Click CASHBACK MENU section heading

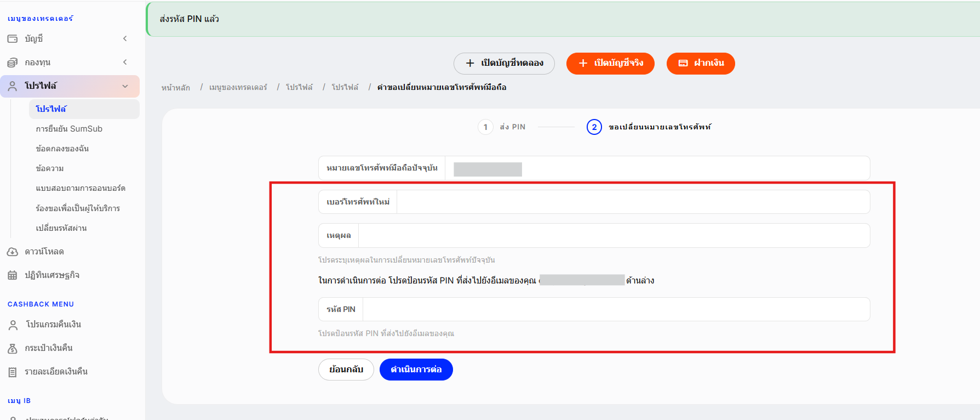(x=41, y=304)
